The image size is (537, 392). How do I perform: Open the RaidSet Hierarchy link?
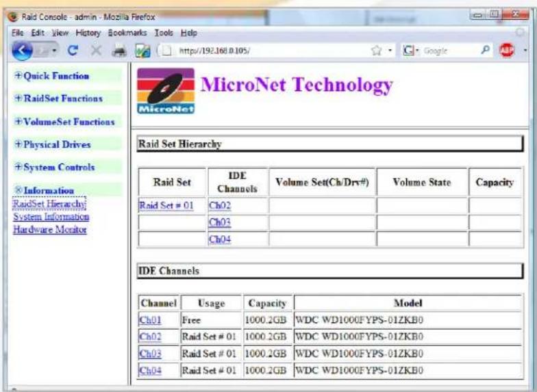(x=49, y=204)
